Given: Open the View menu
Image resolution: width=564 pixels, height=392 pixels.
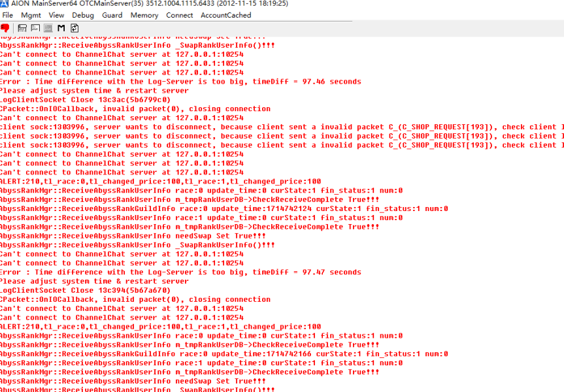Looking at the screenshot, I should click(56, 15).
